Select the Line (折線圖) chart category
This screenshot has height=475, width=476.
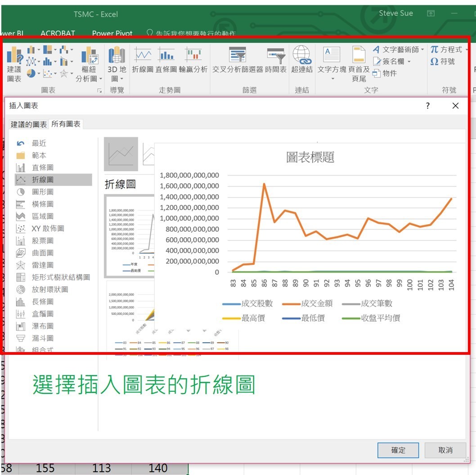(53, 180)
